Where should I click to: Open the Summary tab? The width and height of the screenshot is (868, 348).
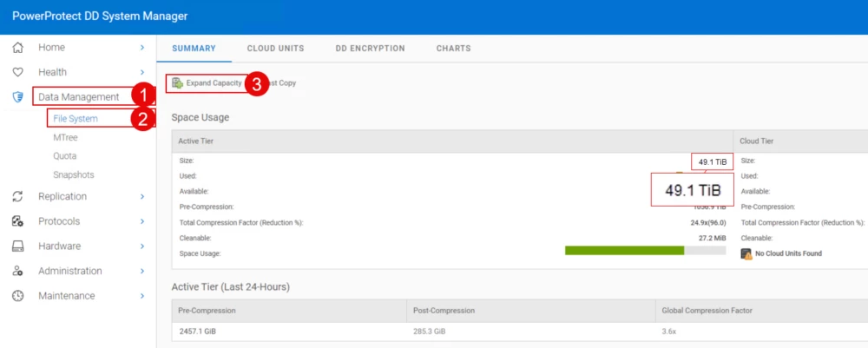(x=194, y=48)
